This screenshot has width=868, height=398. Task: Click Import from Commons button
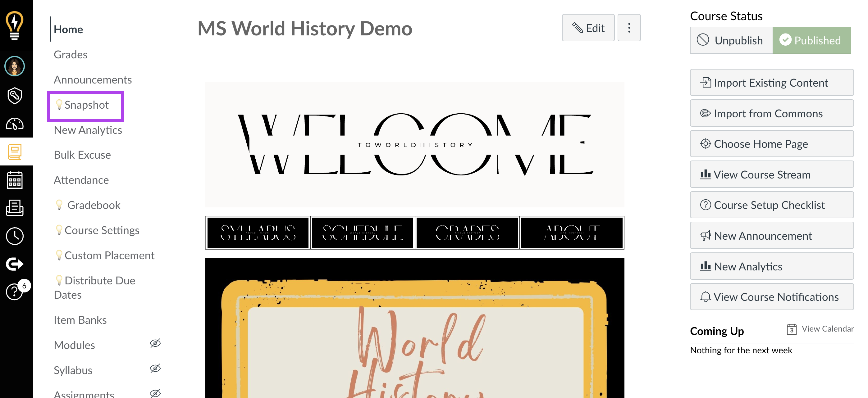coord(772,113)
